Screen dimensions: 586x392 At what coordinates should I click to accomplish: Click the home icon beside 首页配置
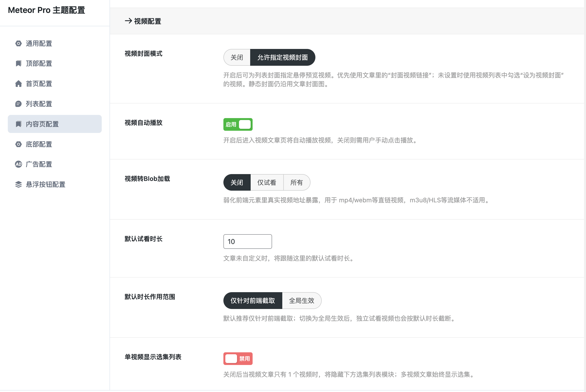(x=18, y=84)
